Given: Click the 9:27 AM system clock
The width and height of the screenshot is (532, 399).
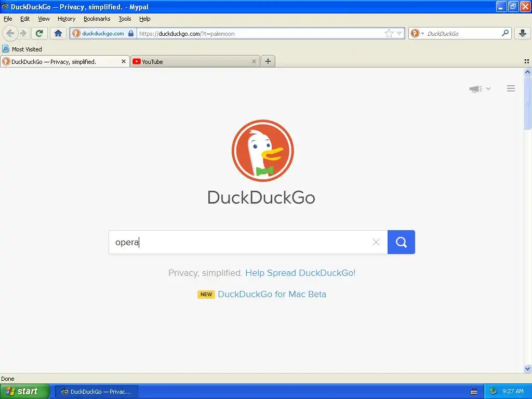Looking at the screenshot, I should click(x=513, y=392).
